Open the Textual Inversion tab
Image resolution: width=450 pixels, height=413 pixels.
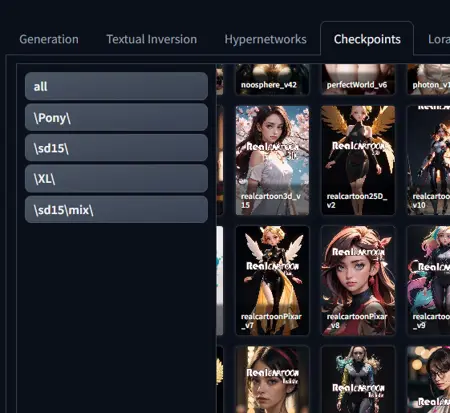[x=152, y=39]
